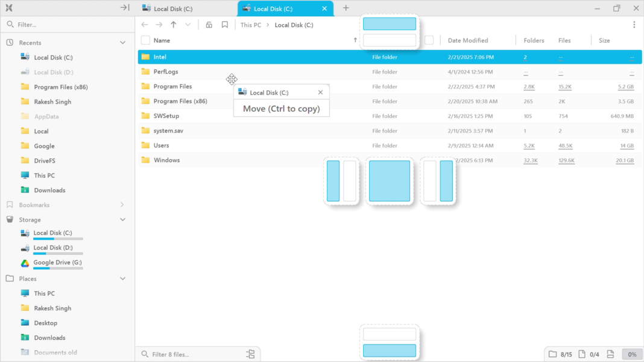This screenshot has width=644, height=362.
Task: Open the 20.1 GB size link for Windows
Action: [x=625, y=160]
